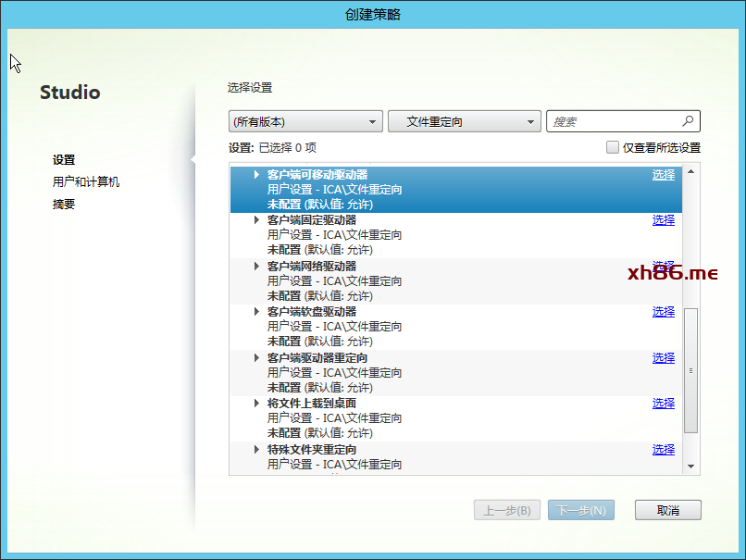Open the (所有版本) version dropdown
This screenshot has width=746, height=560.
click(305, 121)
